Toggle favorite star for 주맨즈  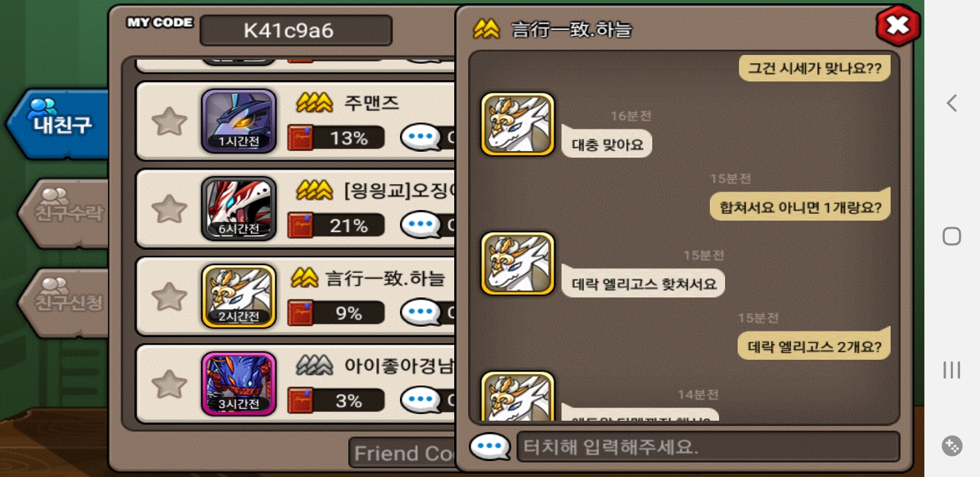click(x=169, y=122)
